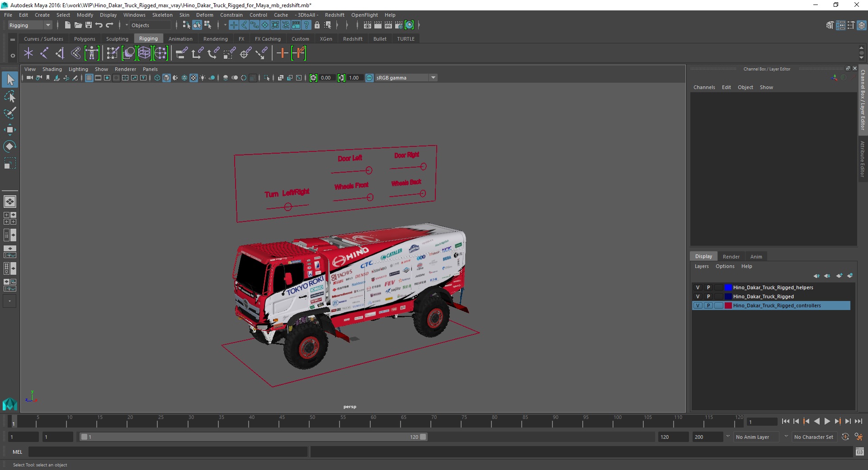Click the four view layout icon
This screenshot has width=868, height=470.
(10, 218)
